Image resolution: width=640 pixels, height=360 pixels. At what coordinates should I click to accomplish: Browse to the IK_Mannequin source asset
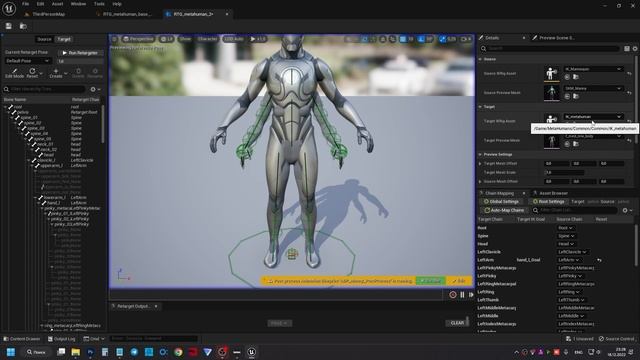[x=576, y=77]
